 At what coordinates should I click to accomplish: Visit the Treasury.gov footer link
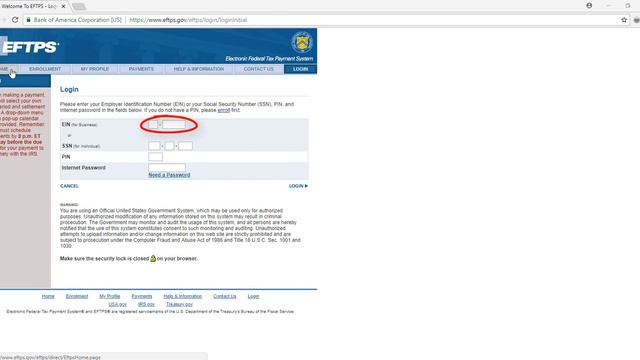(179, 304)
